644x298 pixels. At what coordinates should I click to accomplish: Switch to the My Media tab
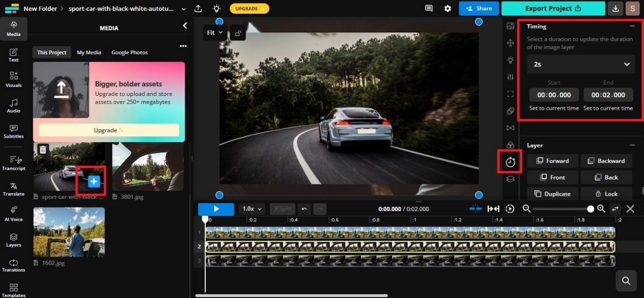tap(89, 52)
